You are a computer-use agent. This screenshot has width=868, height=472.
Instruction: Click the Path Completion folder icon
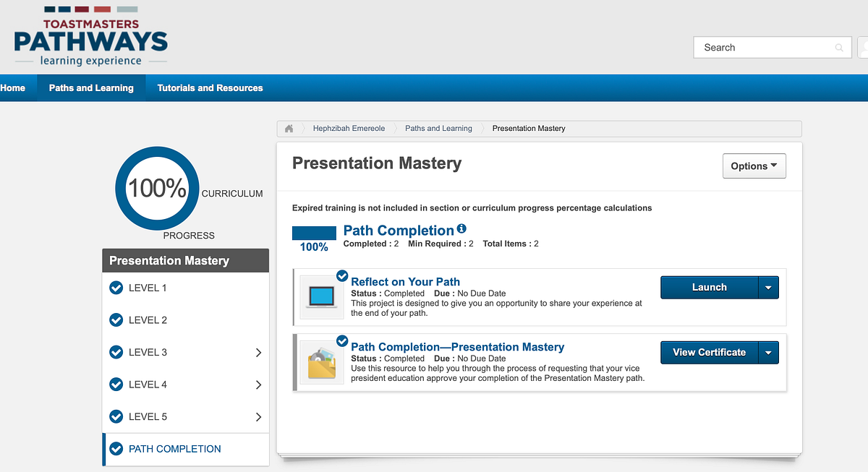(322, 363)
